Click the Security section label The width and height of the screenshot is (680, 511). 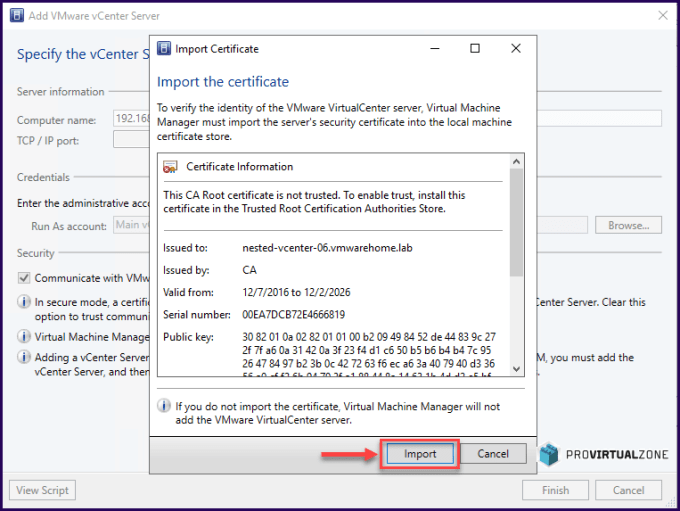click(x=36, y=253)
